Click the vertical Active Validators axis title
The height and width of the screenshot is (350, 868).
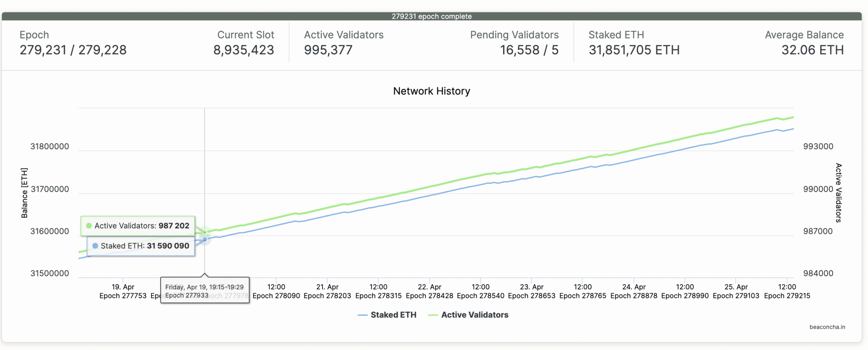click(838, 193)
